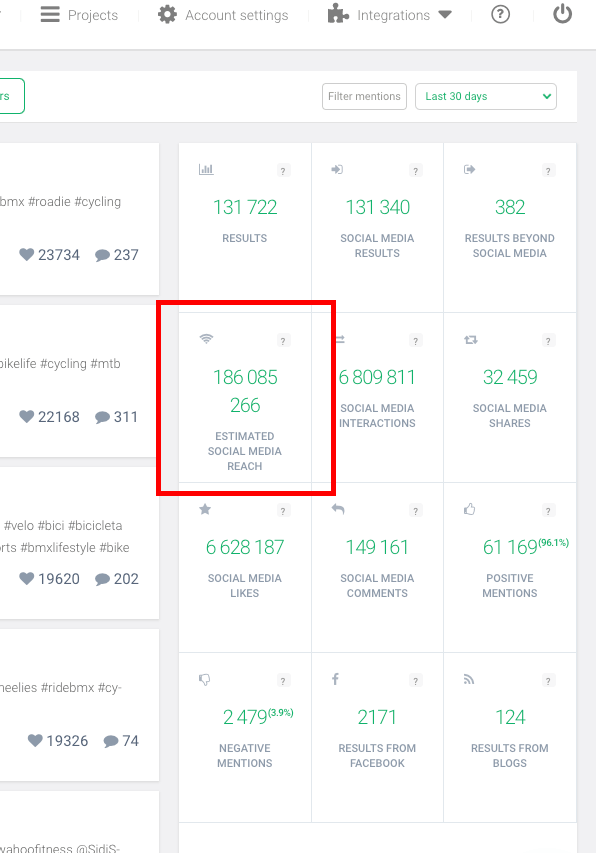Click the Filter mentions button
This screenshot has height=853, width=596.
click(x=364, y=96)
